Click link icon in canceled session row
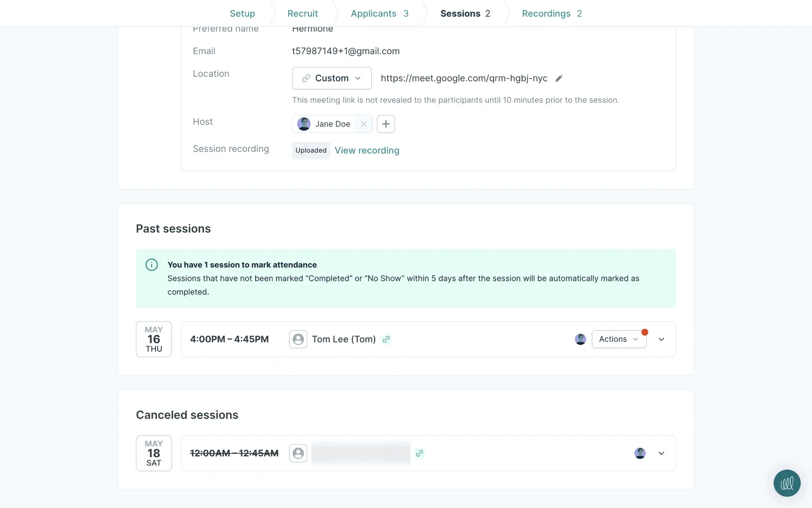This screenshot has width=812, height=508. (420, 453)
